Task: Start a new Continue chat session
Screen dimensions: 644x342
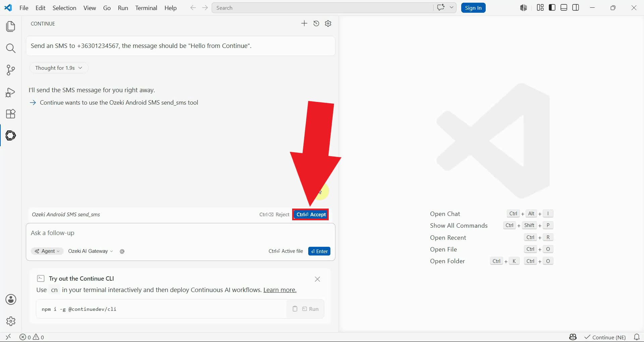Action: click(304, 23)
